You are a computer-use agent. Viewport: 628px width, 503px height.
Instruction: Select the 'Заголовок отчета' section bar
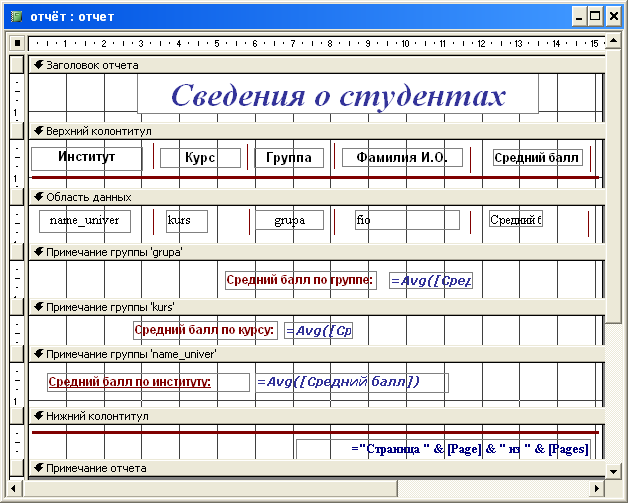point(316,65)
